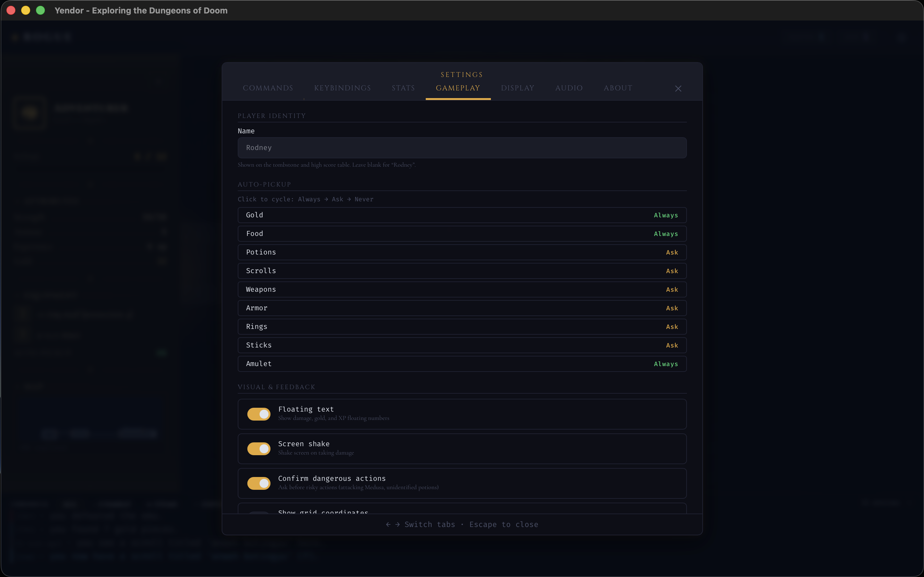Viewport: 924px width, 577px height.
Task: Disable the Floating text toggle
Action: pyautogui.click(x=259, y=414)
